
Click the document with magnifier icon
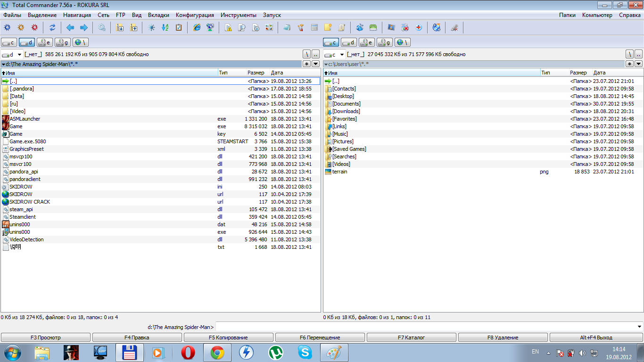tap(242, 27)
